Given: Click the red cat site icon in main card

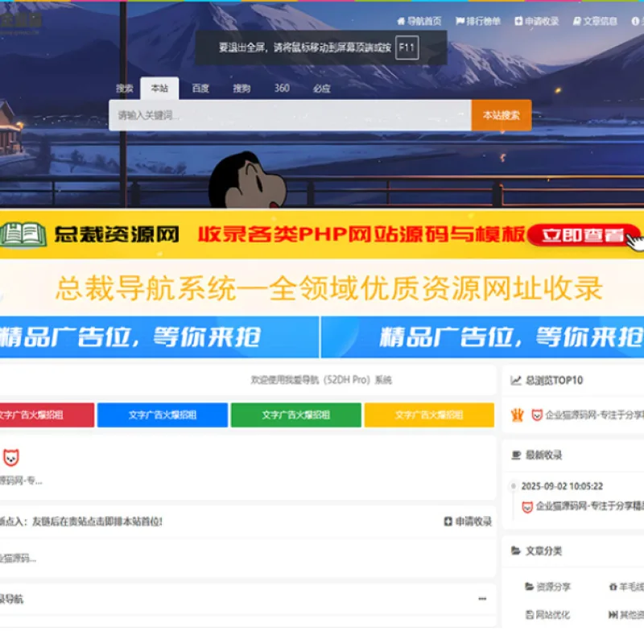Looking at the screenshot, I should [x=11, y=457].
